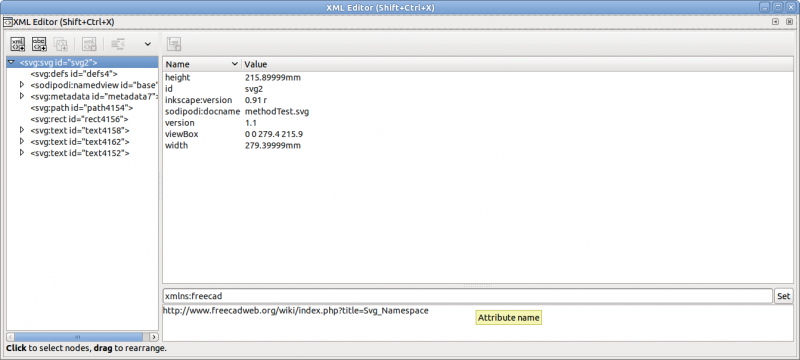Select the svg:svg id="svg2" root node
Screen dimensions: 800x360
click(83, 62)
